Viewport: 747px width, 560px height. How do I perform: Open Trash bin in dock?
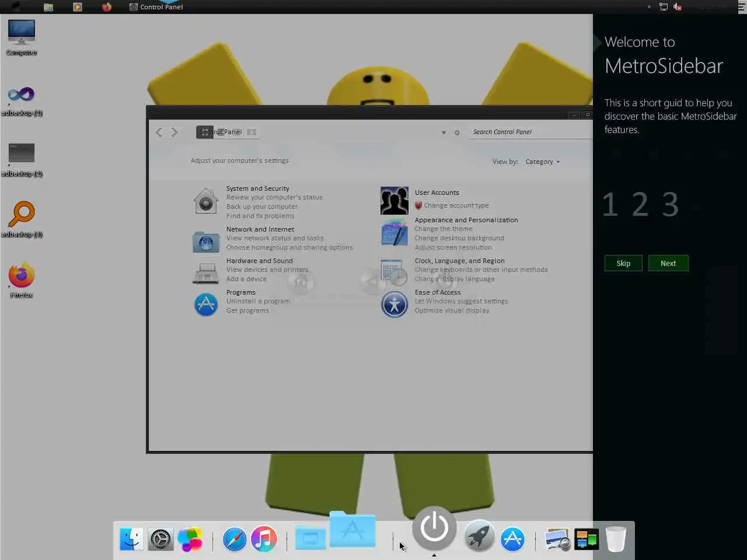click(x=616, y=538)
